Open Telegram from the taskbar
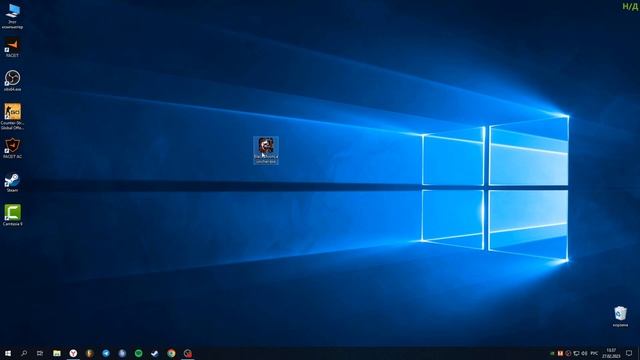640x360 pixels. (106, 353)
